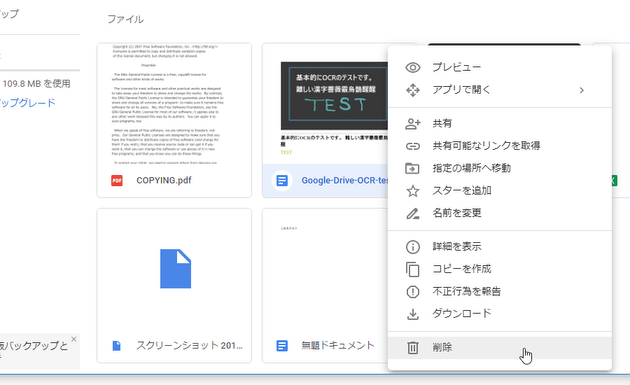Click the アップグレード storage upgrade link
This screenshot has height=385, width=630.
pyautogui.click(x=27, y=103)
